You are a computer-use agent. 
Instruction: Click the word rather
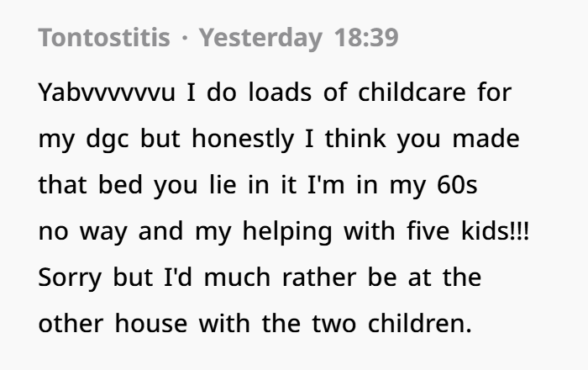click(x=319, y=277)
